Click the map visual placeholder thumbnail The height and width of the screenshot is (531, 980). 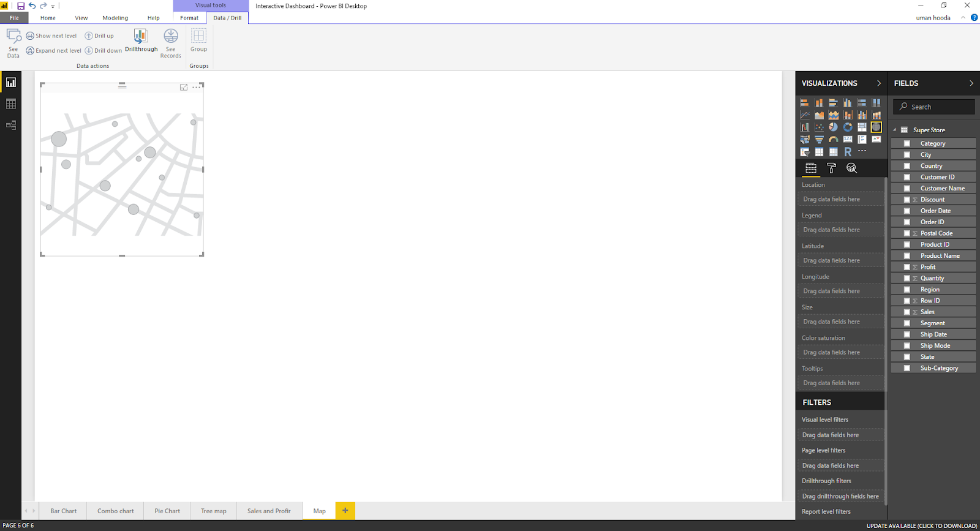[122, 175]
